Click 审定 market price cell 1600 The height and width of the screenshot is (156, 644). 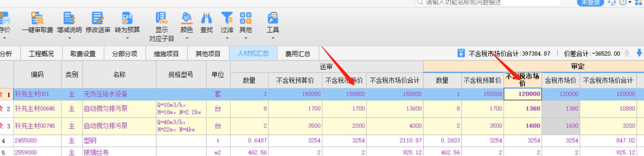coord(523,125)
